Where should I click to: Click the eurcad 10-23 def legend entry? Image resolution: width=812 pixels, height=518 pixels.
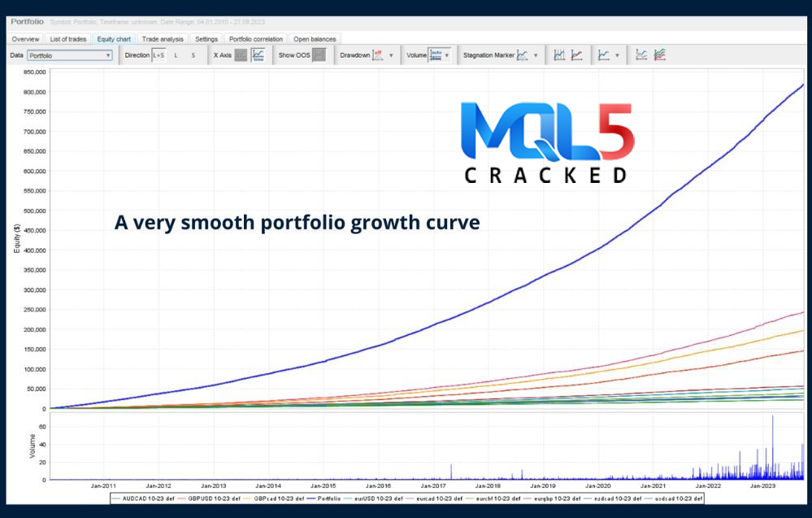point(434,498)
